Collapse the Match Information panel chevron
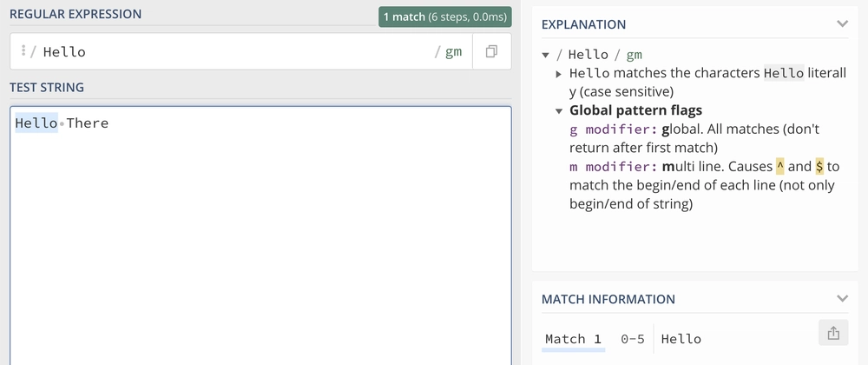The height and width of the screenshot is (365, 868). [841, 299]
